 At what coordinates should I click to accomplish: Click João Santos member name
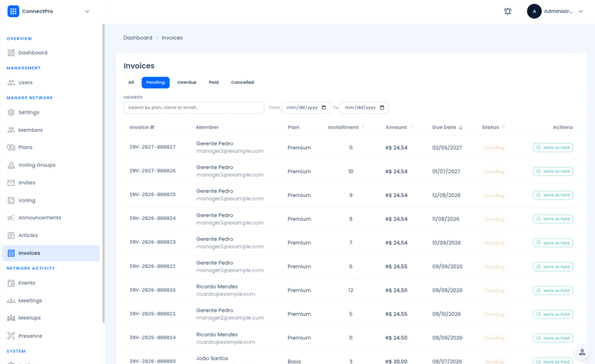212,358
